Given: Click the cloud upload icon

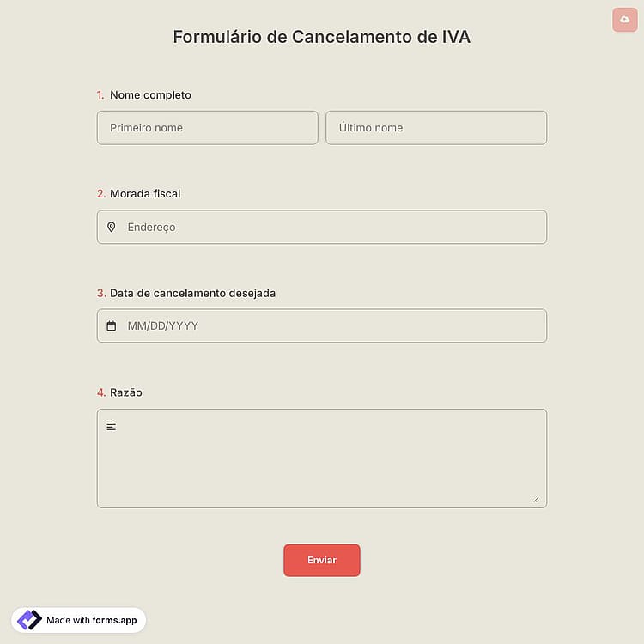Looking at the screenshot, I should [625, 20].
